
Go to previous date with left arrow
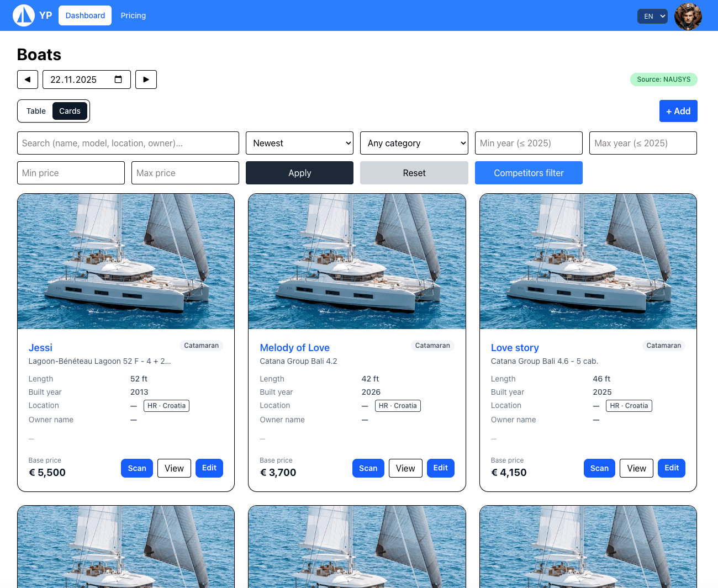(x=28, y=79)
